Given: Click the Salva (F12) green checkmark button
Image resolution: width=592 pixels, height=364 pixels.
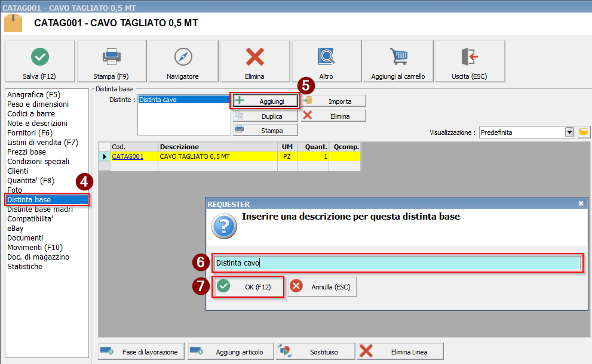Looking at the screenshot, I should pyautogui.click(x=40, y=61).
